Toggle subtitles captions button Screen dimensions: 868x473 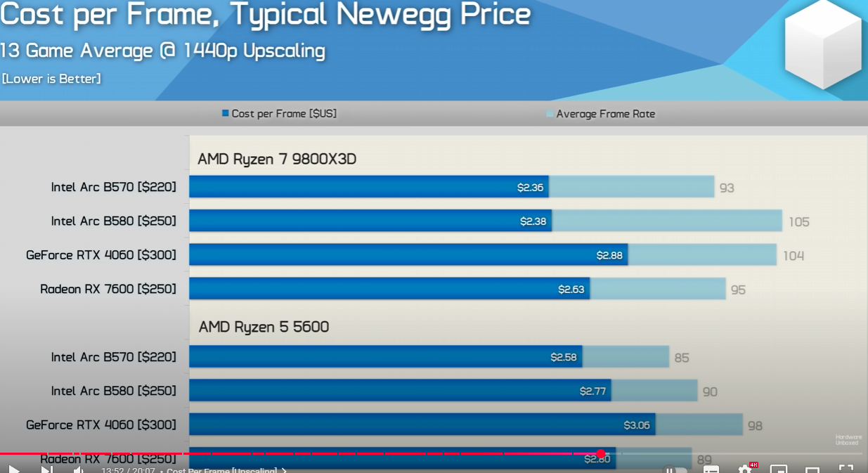(x=711, y=469)
